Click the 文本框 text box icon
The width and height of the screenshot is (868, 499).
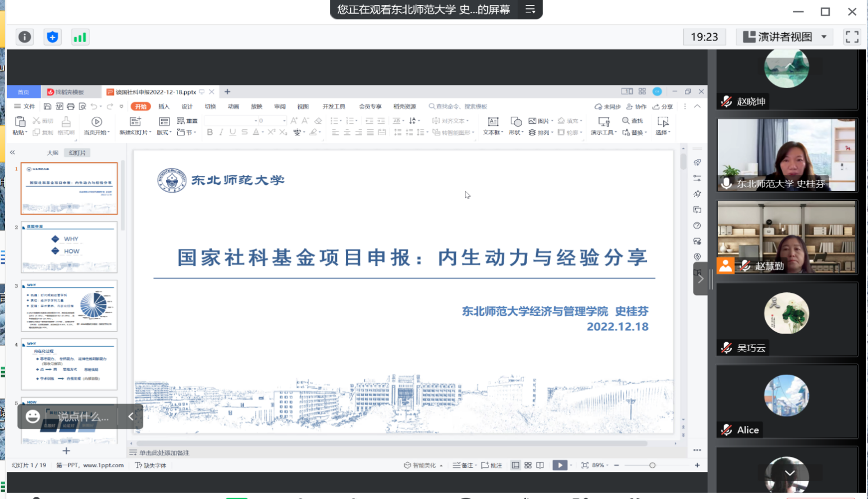492,125
